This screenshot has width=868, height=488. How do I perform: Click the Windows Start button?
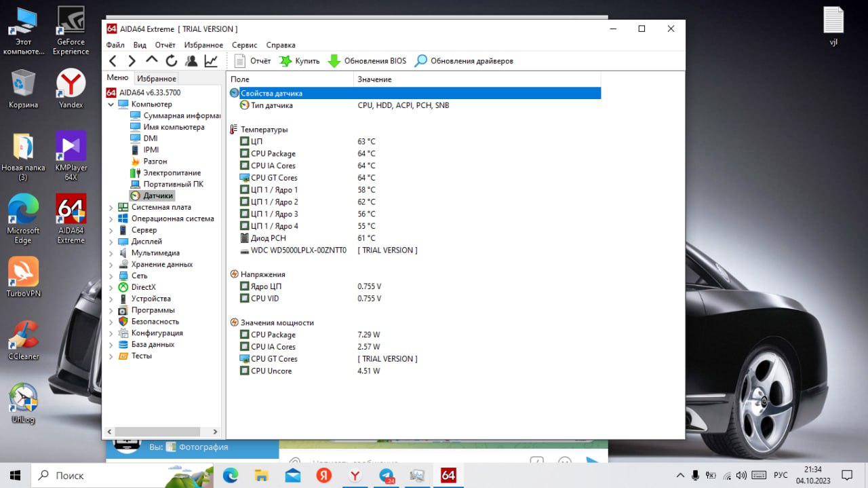(x=16, y=475)
